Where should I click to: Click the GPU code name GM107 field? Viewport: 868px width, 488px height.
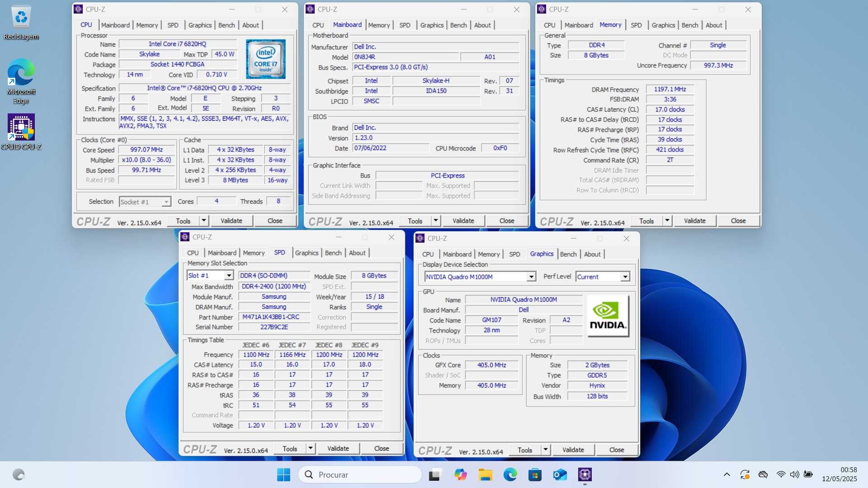(x=491, y=320)
